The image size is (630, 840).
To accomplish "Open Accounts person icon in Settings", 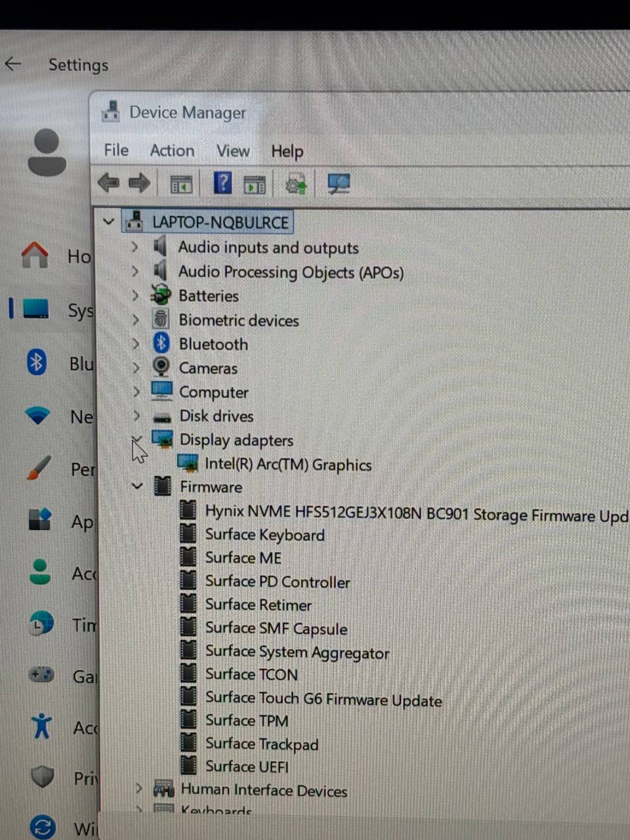I will tap(40, 572).
